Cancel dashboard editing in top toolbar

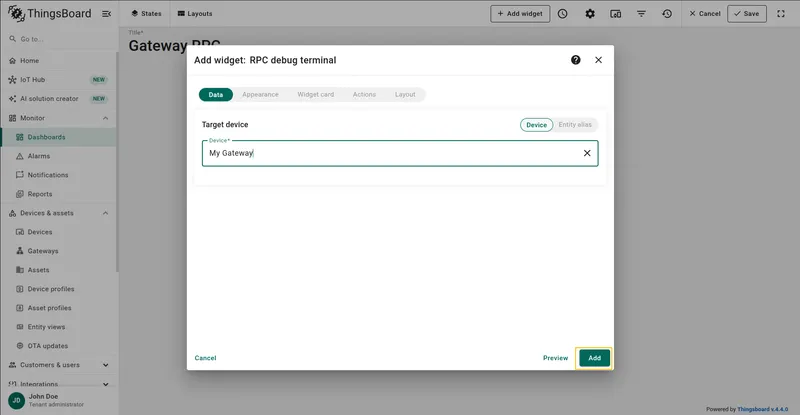click(705, 14)
